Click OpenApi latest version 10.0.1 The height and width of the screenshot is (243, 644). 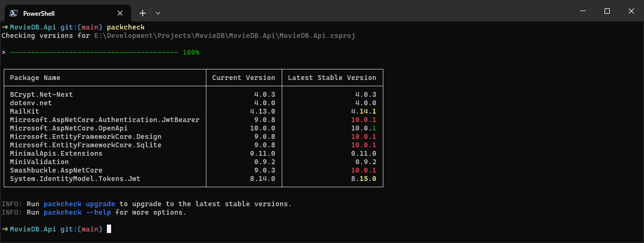(x=364, y=128)
